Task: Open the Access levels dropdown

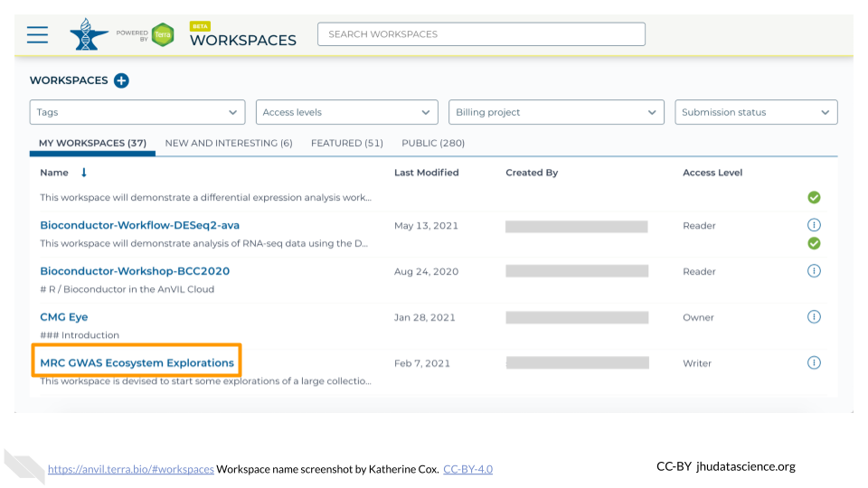Action: pos(346,112)
